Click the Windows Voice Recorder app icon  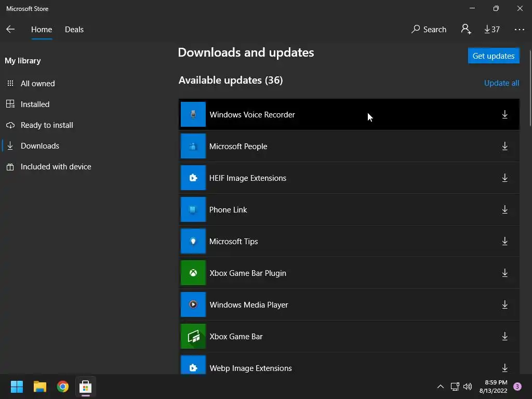point(193,114)
